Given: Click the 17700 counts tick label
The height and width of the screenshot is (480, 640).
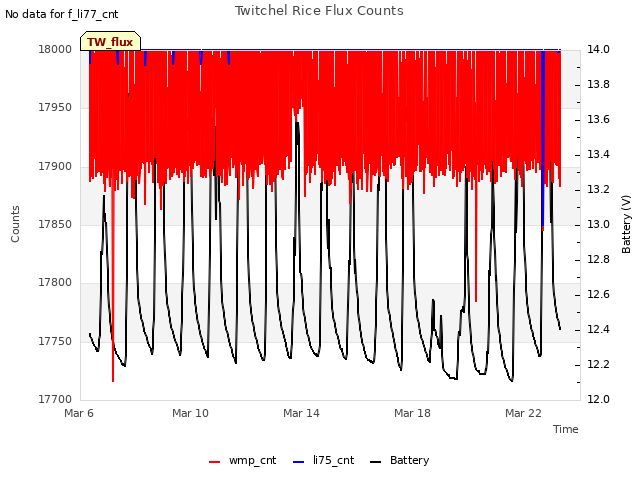Looking at the screenshot, I should pyautogui.click(x=55, y=399).
